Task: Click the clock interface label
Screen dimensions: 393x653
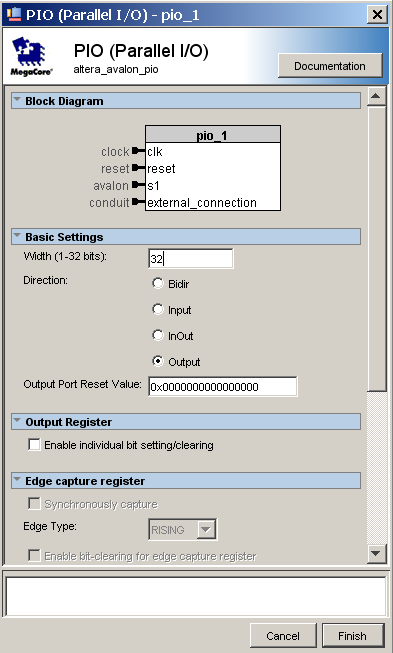Action: coord(115,152)
